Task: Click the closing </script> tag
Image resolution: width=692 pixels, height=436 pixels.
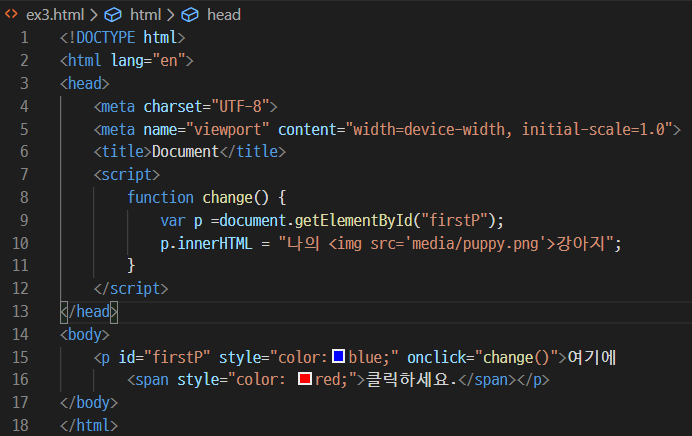Action: click(x=131, y=289)
